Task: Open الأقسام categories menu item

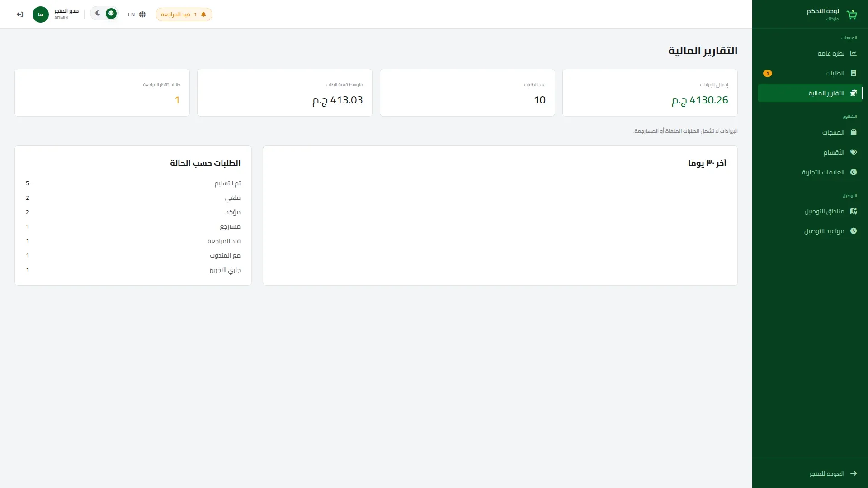Action: click(x=810, y=152)
